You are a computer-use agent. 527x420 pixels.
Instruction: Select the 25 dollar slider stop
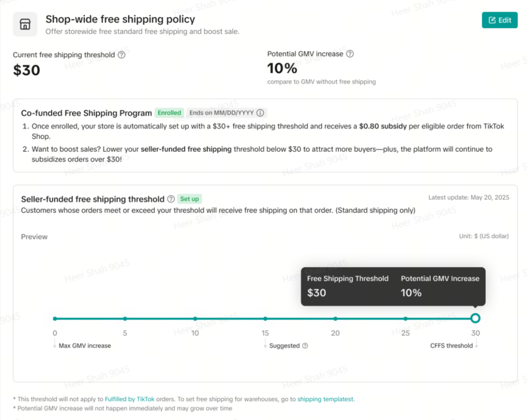point(406,318)
